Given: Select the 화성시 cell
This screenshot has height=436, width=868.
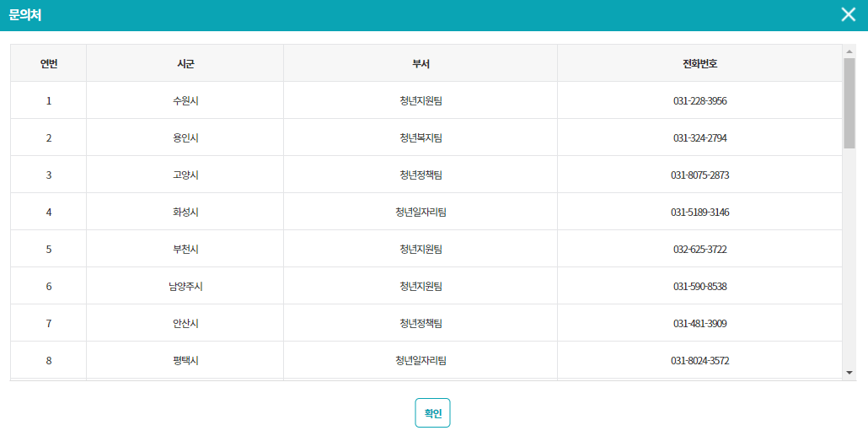Looking at the screenshot, I should [185, 213].
